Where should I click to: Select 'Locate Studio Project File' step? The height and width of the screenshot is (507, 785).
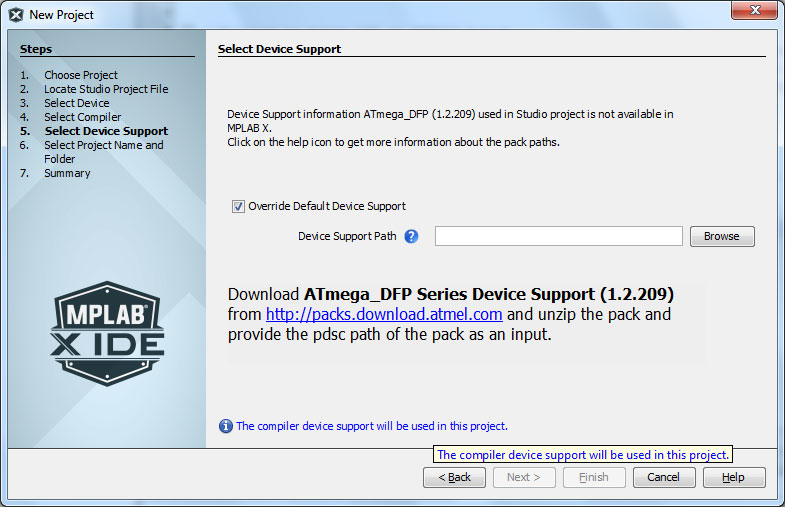click(106, 89)
